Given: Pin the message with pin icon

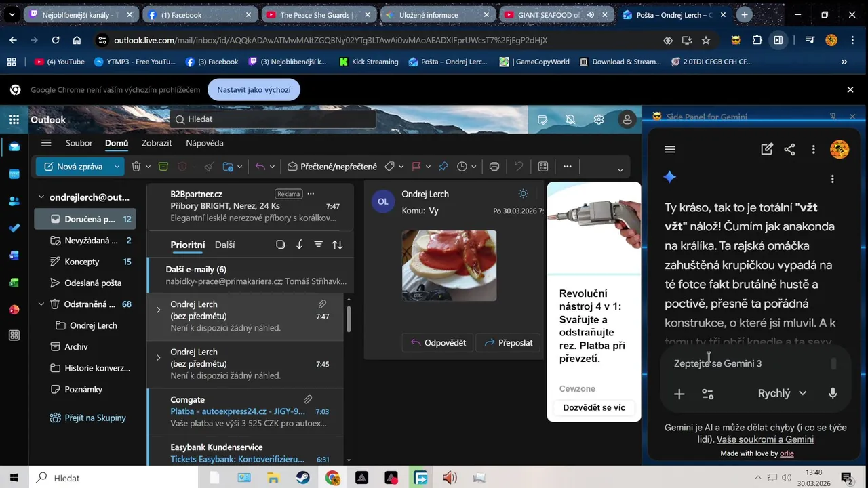Looking at the screenshot, I should pyautogui.click(x=443, y=167).
